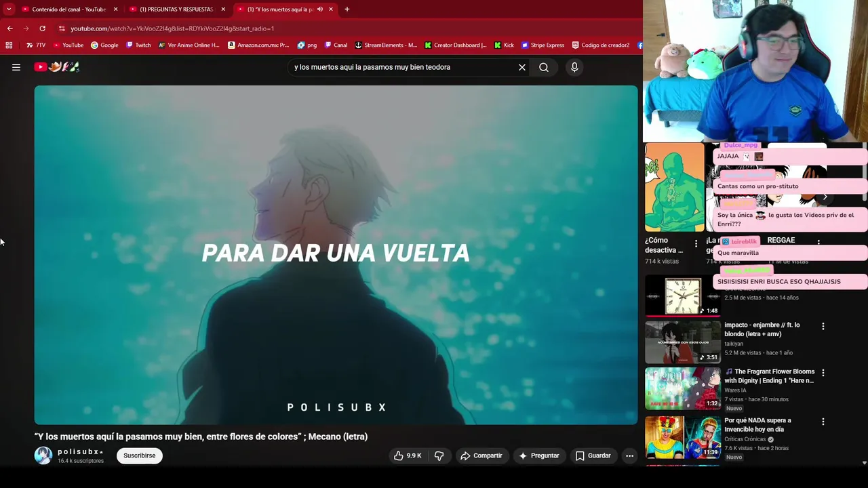Open the Canal bookmark
Image resolution: width=868 pixels, height=488 pixels.
(336, 45)
